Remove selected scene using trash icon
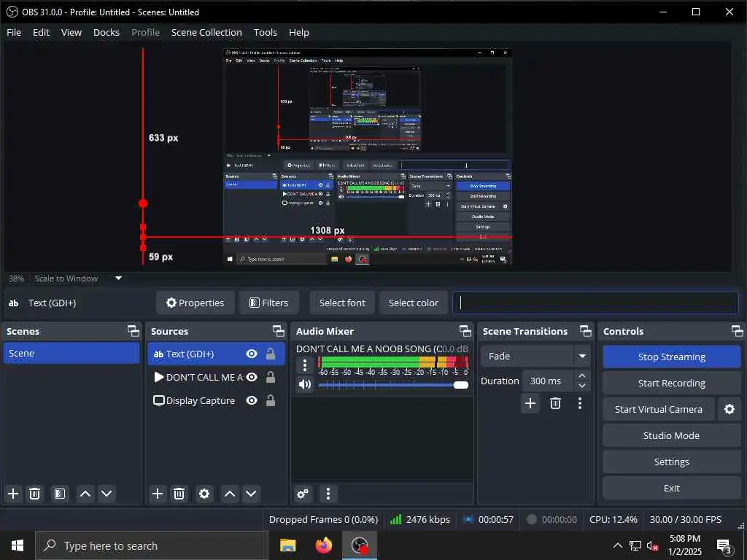This screenshot has height=560, width=747. click(x=35, y=494)
